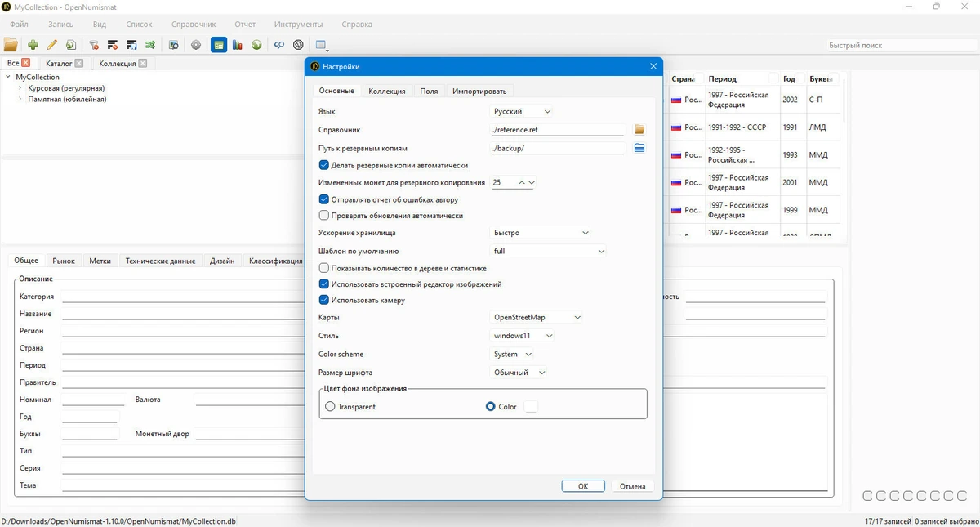Viewport: 980px width, 527px height.
Task: Click the clear-sorting toolbar icon
Action: point(113,45)
